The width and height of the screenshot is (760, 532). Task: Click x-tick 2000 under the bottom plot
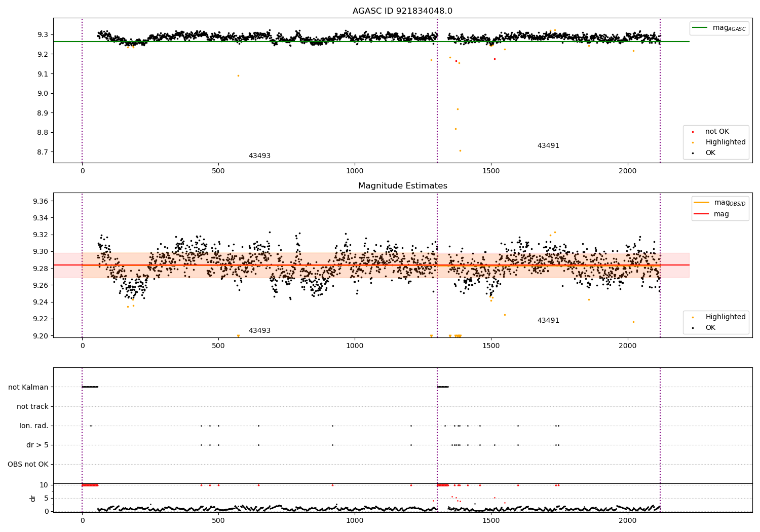(628, 521)
